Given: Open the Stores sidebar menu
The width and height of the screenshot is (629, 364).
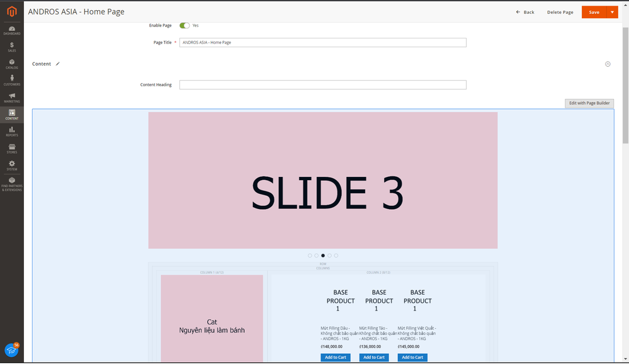Looking at the screenshot, I should (12, 149).
